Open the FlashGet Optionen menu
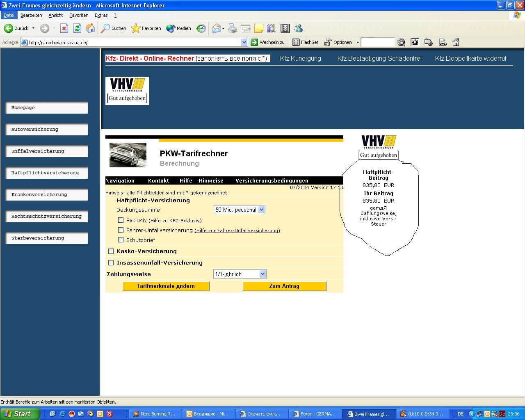The image size is (525, 420). coord(339,42)
